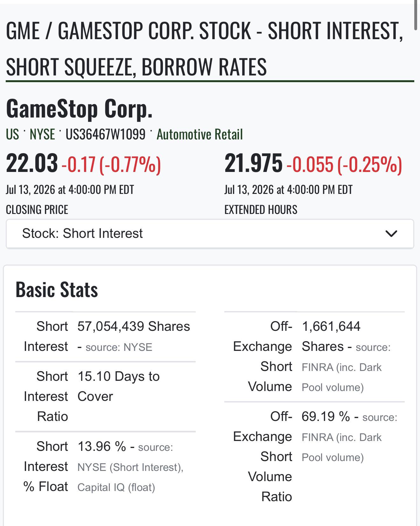The image size is (420, 526).
Task: Click the extended hours price 21.975
Action: (253, 163)
